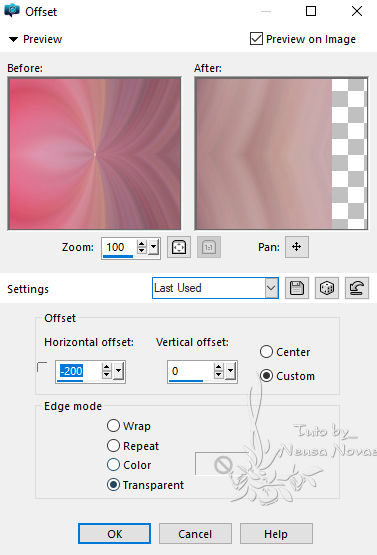The height and width of the screenshot is (555, 377).
Task: Select the Center radio option
Action: point(266,352)
